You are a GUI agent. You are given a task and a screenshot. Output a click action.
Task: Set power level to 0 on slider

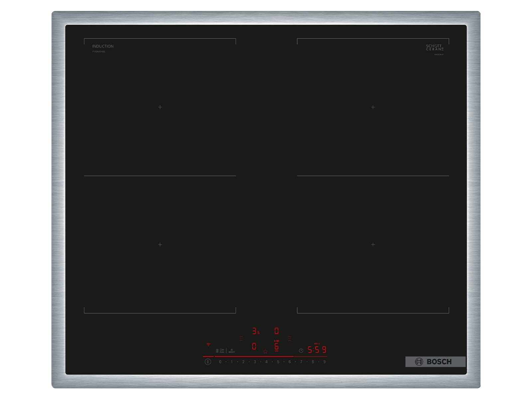point(220,362)
